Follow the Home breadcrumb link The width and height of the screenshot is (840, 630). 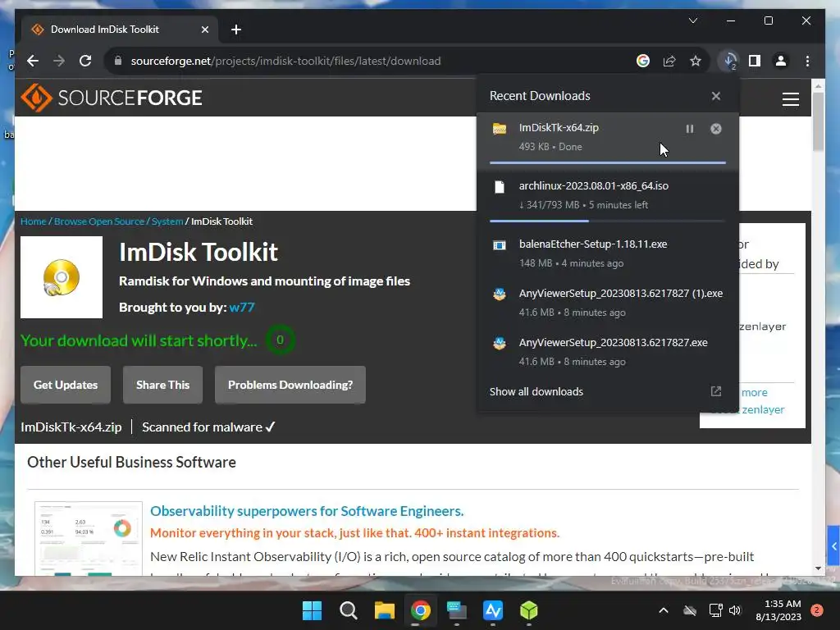coord(33,221)
